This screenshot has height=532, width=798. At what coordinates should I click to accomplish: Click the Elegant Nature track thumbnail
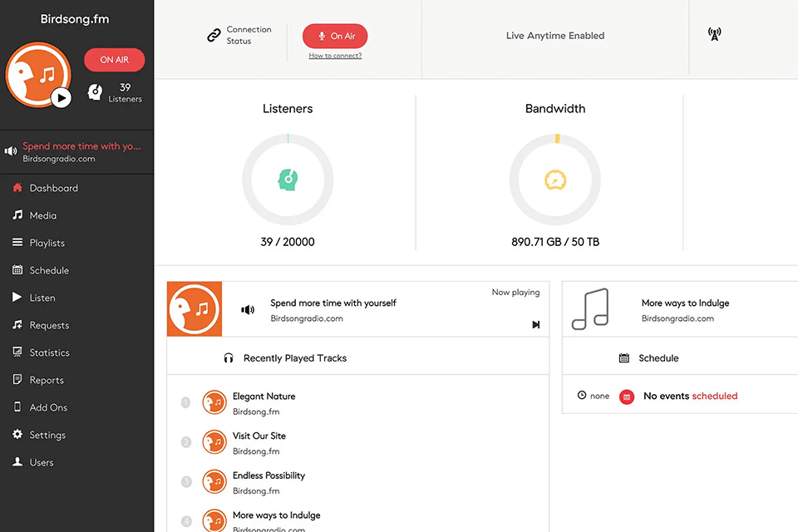[214, 402]
